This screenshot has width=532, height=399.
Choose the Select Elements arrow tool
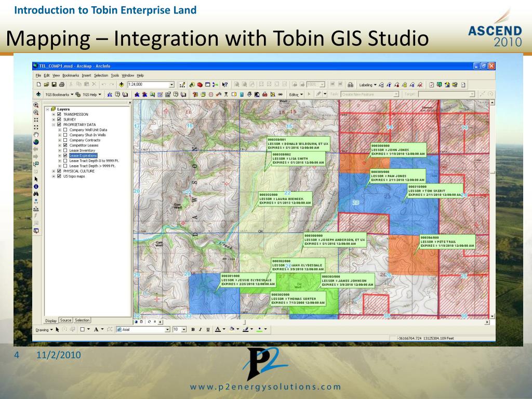click(36, 179)
